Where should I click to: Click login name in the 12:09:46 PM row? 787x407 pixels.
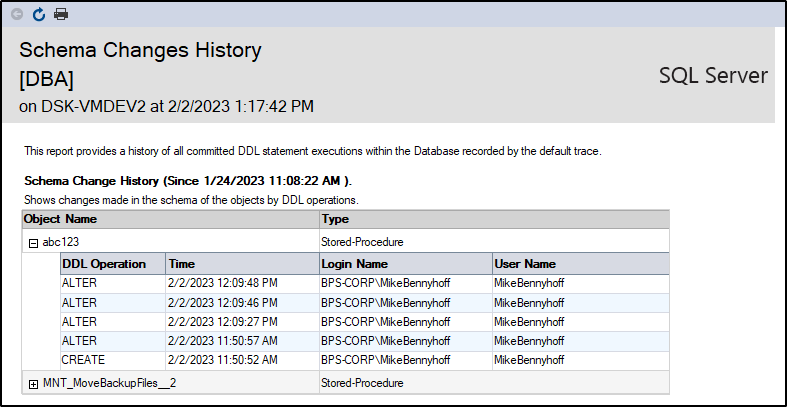[x=385, y=303]
